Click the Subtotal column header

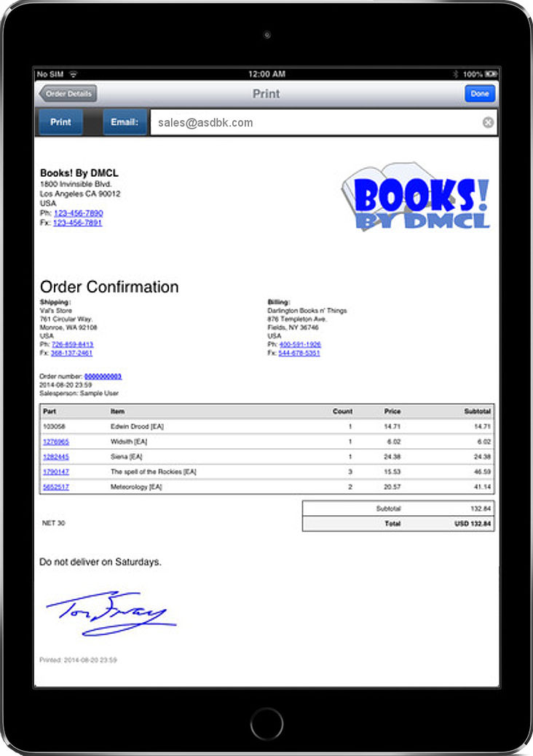click(477, 411)
